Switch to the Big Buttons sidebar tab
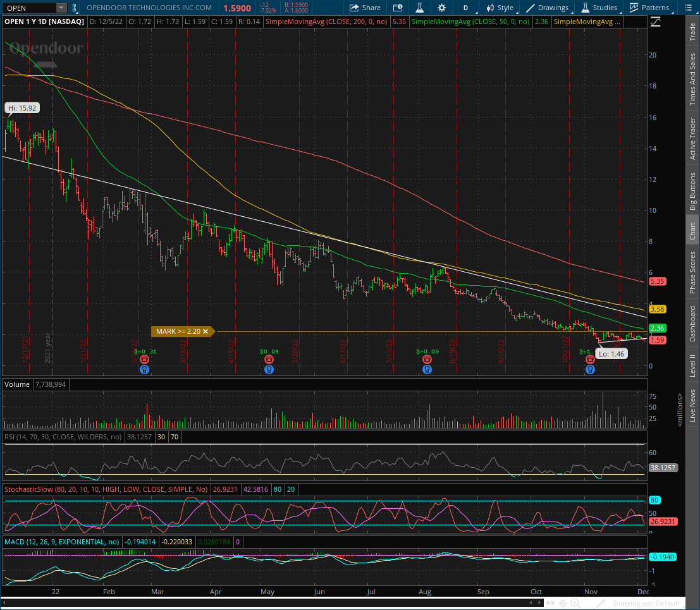Viewport: 700px width, 610px height. (692, 191)
